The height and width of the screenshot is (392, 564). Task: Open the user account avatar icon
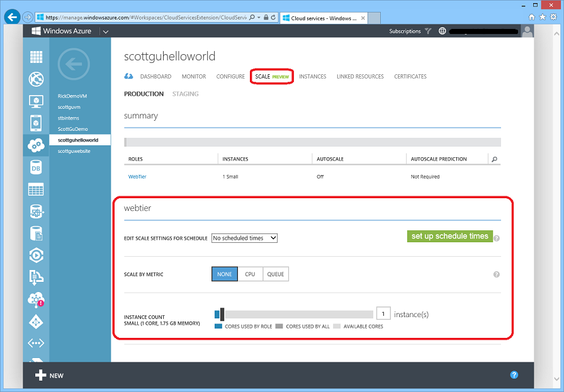527,31
